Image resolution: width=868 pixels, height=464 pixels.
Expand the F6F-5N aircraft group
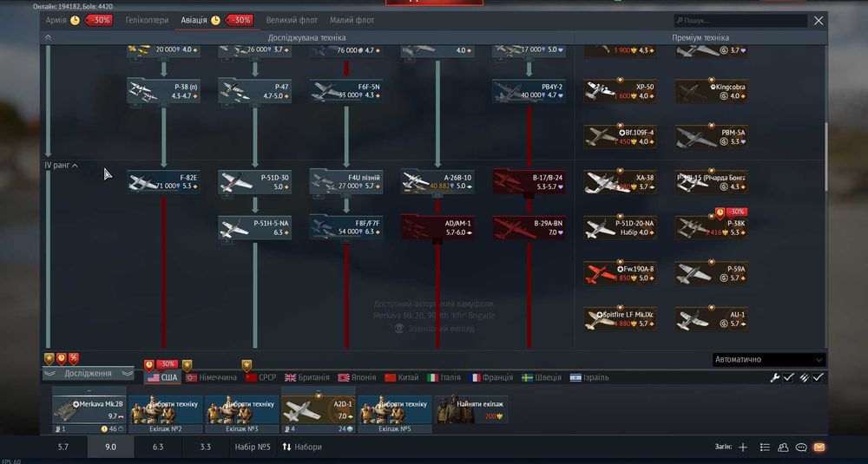point(346,91)
